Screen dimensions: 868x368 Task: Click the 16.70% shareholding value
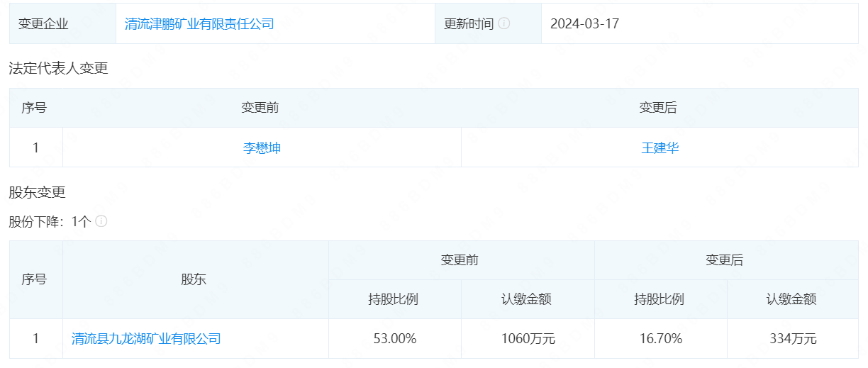[x=661, y=338]
